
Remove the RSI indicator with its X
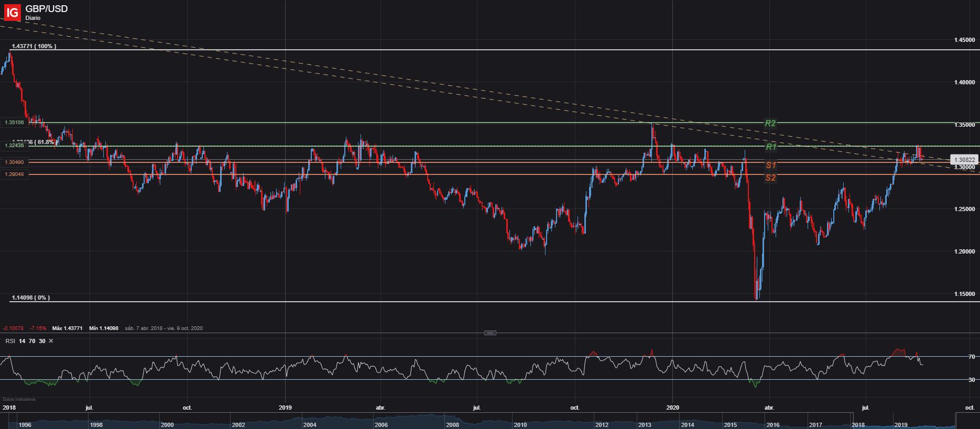pos(51,341)
